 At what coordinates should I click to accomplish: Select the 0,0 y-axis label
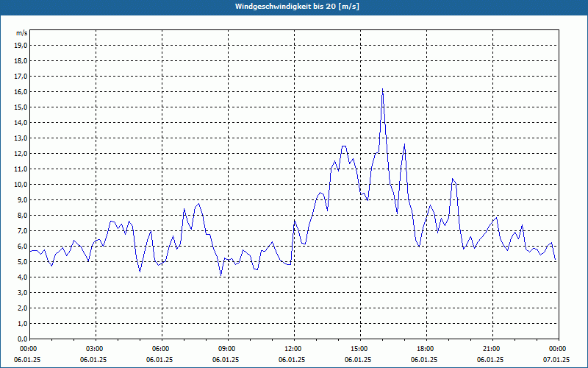pos(22,339)
